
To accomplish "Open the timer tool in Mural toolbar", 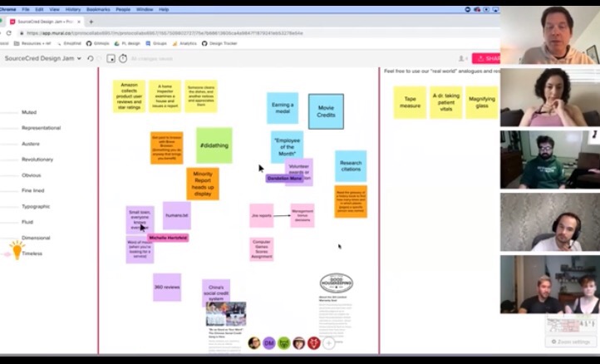I will point(123,58).
